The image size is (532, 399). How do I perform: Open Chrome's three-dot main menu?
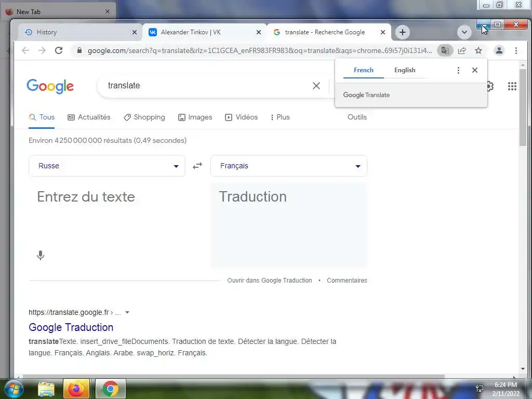click(516, 50)
